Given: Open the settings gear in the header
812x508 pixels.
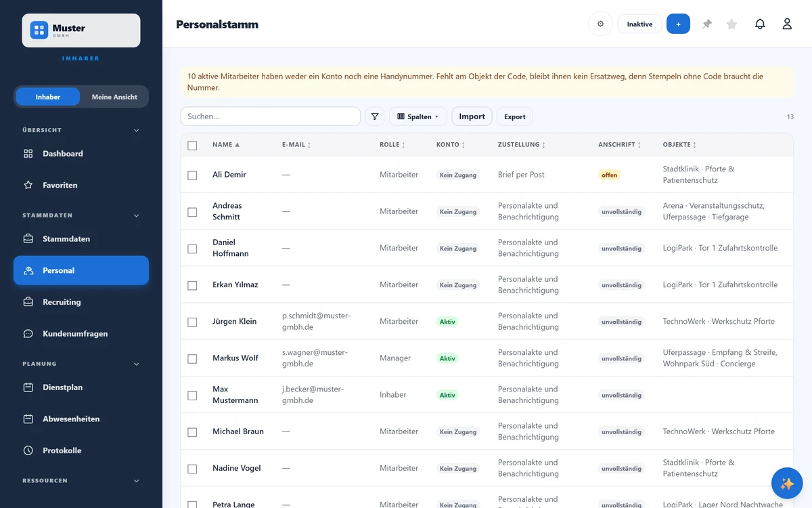Looking at the screenshot, I should click(600, 24).
